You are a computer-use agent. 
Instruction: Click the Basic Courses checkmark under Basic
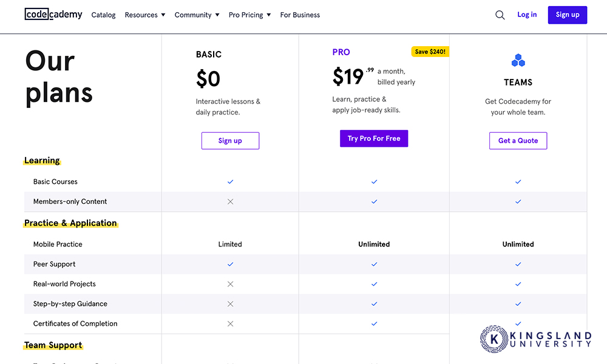coord(230,182)
